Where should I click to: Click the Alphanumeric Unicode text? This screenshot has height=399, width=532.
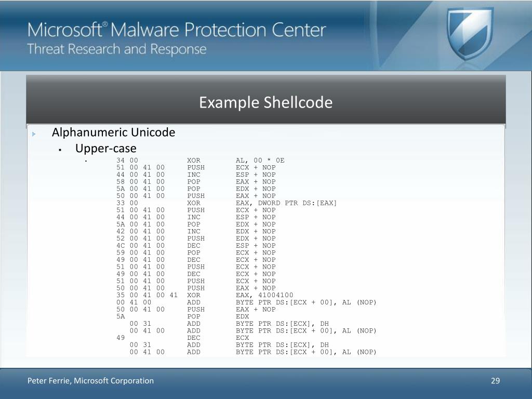[113, 132]
